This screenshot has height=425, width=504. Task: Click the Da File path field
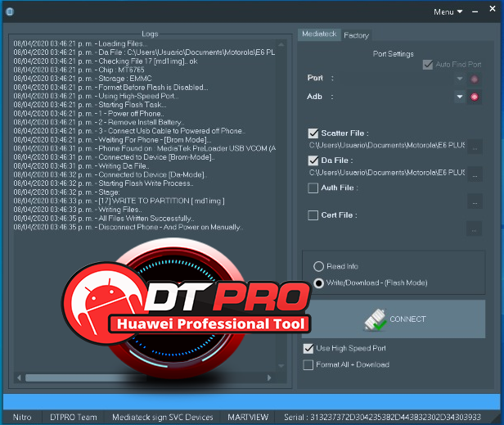(387, 173)
